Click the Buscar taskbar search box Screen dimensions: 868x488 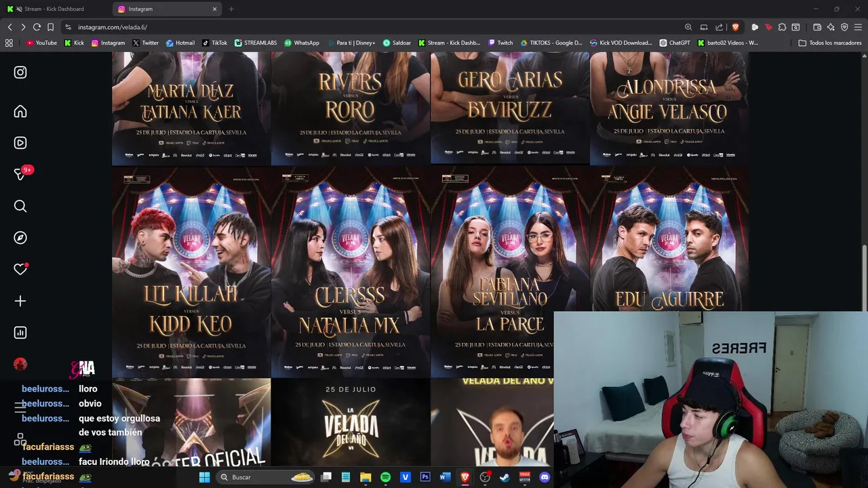click(267, 477)
